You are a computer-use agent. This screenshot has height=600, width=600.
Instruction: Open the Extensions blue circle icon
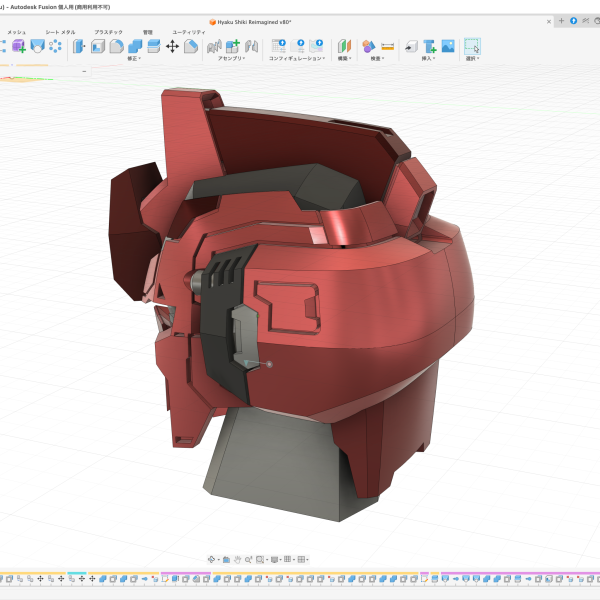pyautogui.click(x=573, y=21)
